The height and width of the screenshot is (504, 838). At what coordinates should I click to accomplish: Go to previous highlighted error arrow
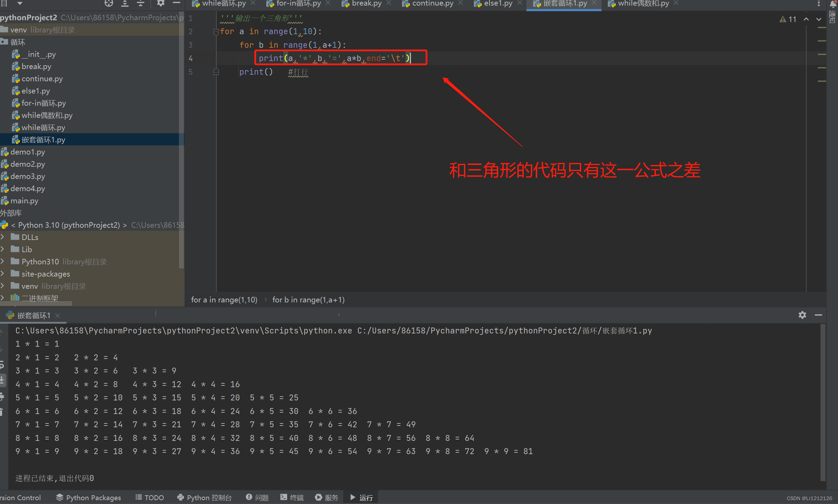tap(806, 19)
